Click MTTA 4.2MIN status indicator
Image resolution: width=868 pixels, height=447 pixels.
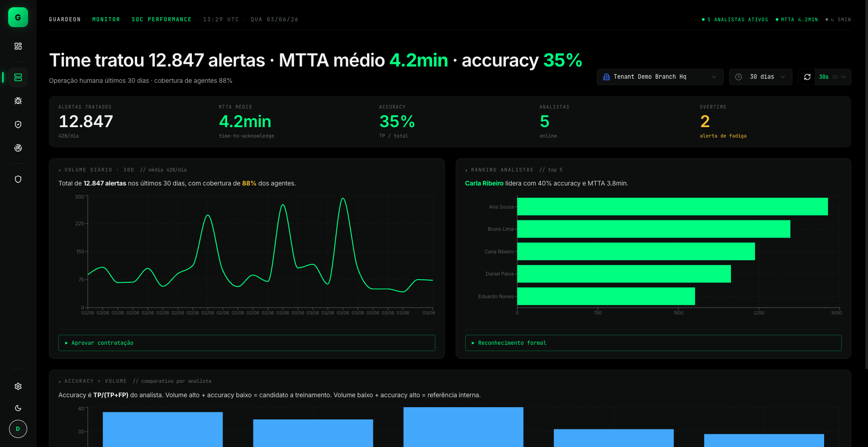[x=797, y=19]
